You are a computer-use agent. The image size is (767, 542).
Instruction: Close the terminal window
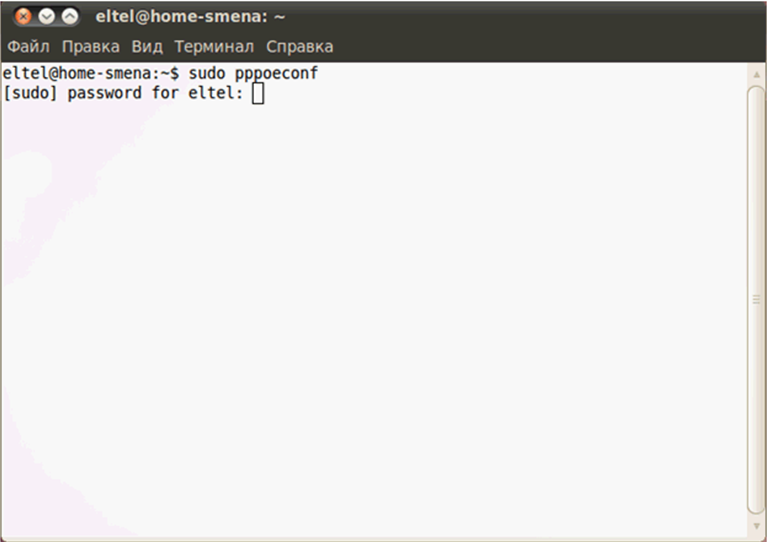[23, 17]
